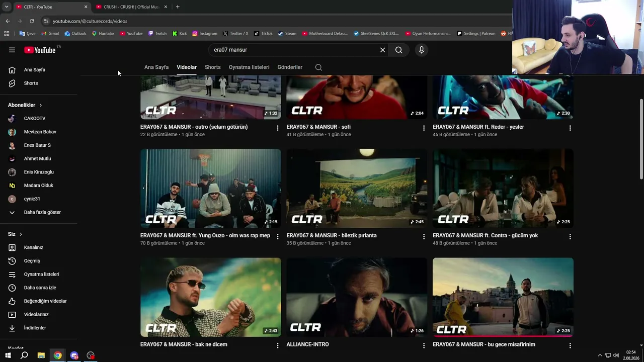Open the tab search dropdown arrow

(x=7, y=7)
